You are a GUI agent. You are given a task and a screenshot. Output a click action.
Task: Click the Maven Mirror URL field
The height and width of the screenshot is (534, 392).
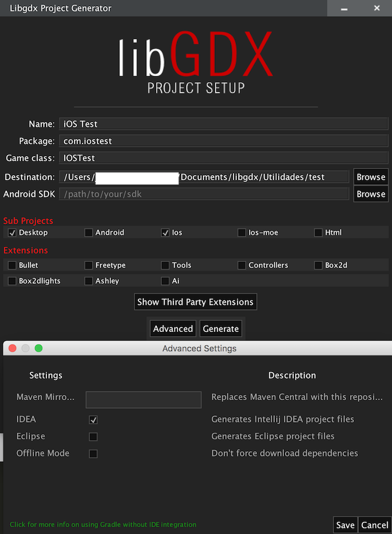tap(143, 400)
